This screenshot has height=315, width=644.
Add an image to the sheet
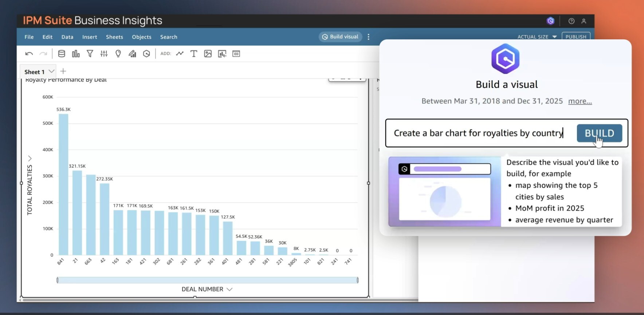[208, 54]
